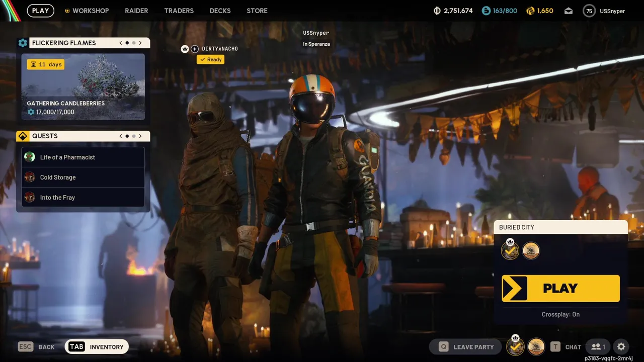The image size is (644, 362).
Task: Click the Leave Party button
Action: point(465,346)
